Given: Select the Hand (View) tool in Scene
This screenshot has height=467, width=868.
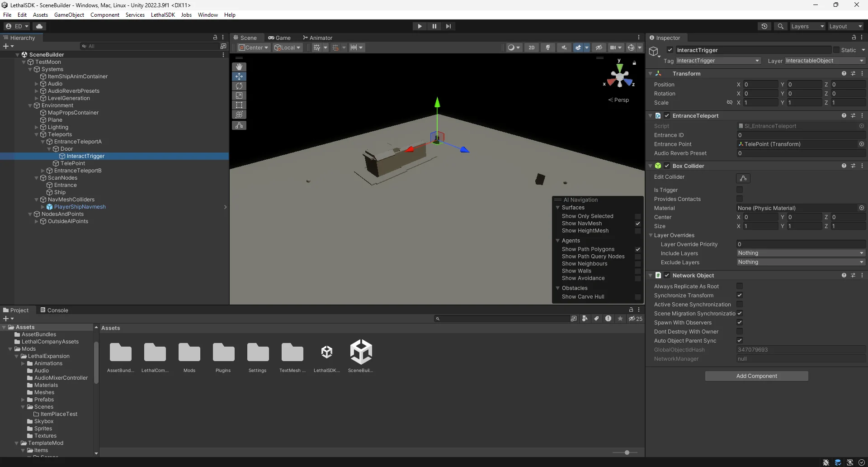Looking at the screenshot, I should [239, 67].
